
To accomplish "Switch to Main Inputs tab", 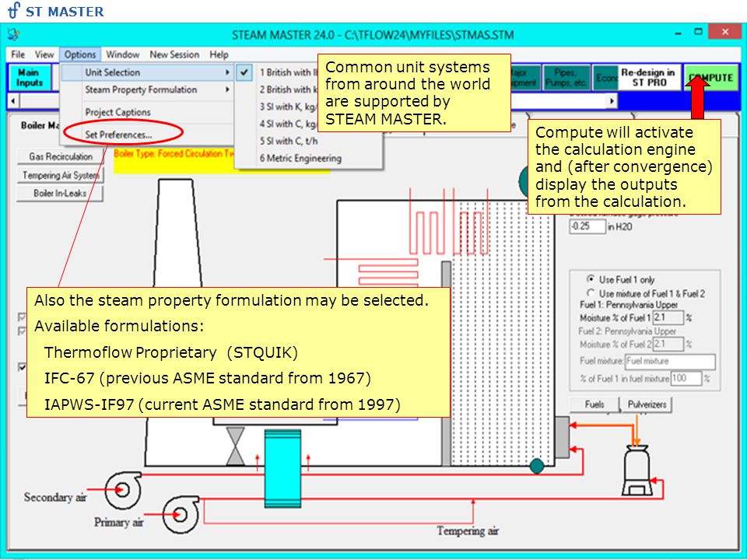I will tap(30, 78).
